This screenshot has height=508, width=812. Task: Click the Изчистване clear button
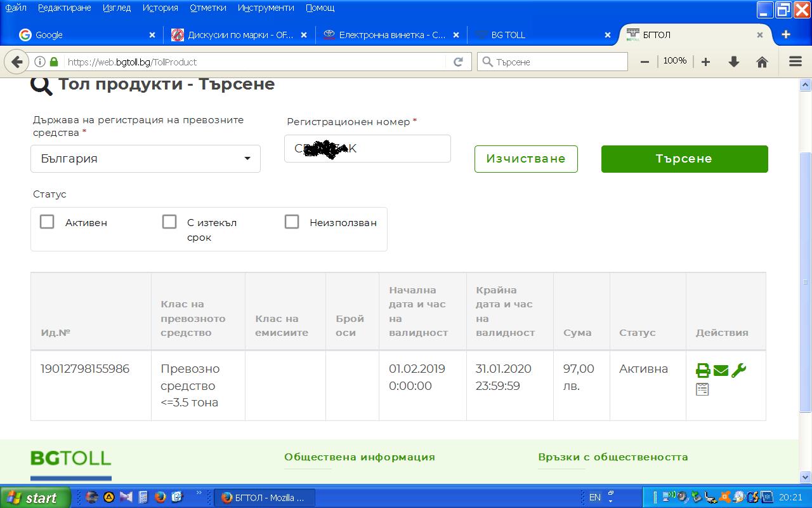(526, 159)
